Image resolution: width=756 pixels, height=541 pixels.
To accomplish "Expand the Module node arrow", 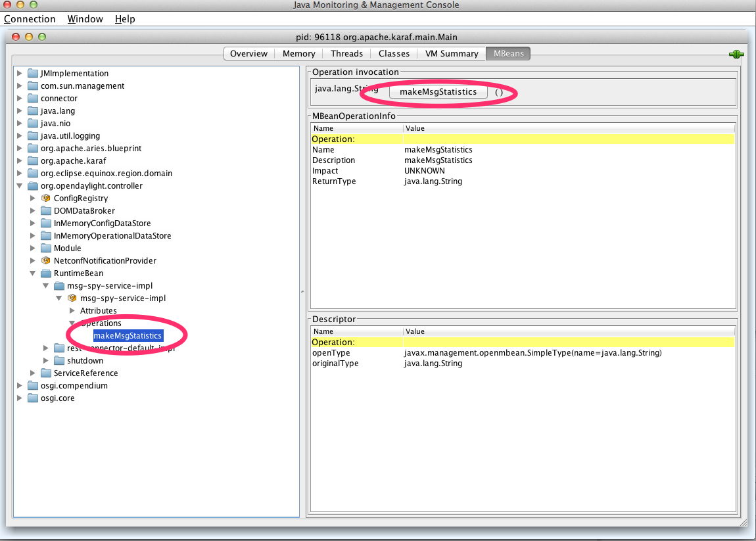I will pyautogui.click(x=32, y=248).
